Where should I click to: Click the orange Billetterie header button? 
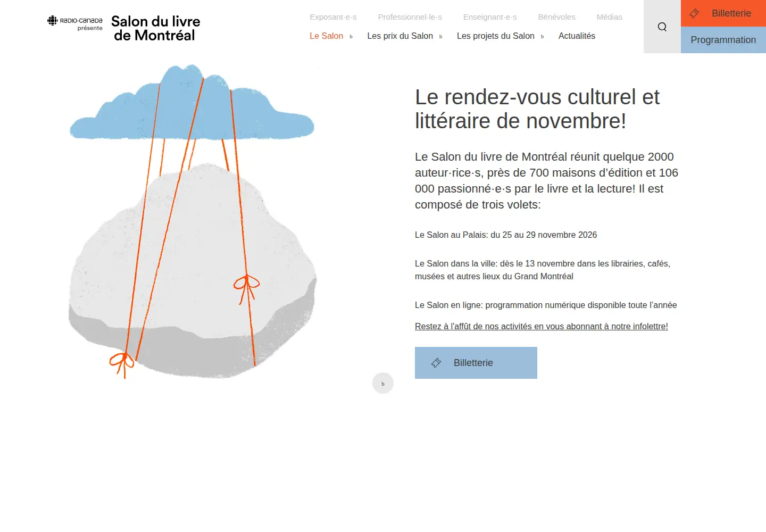(723, 13)
